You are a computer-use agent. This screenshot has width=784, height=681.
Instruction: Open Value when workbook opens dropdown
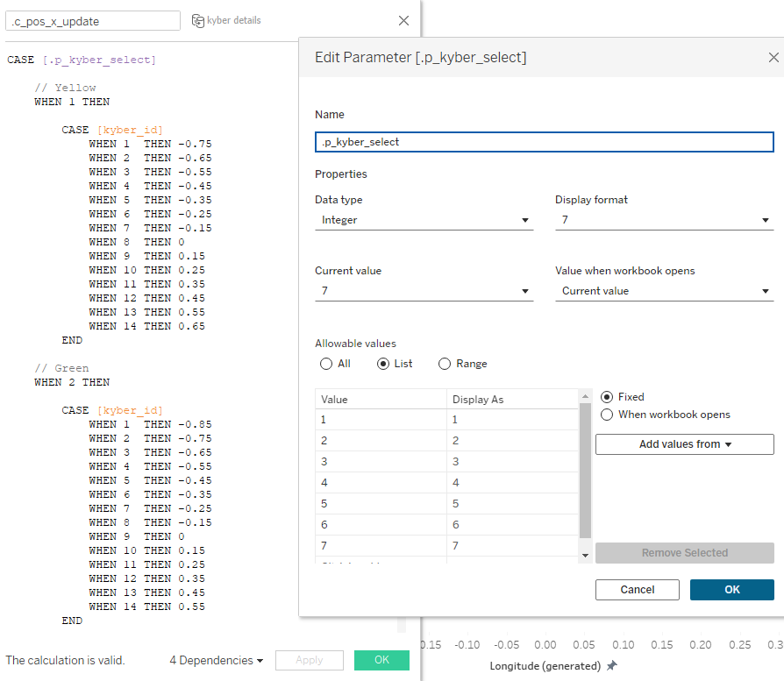click(664, 291)
